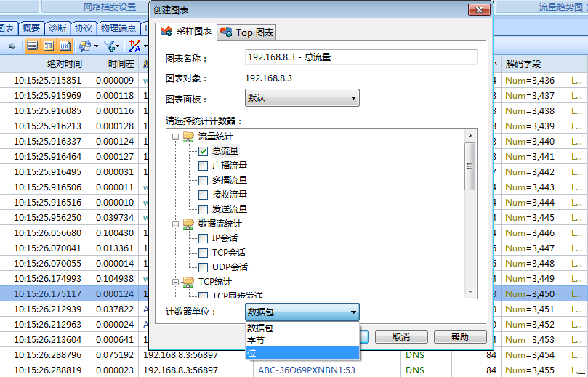Check the 广播流量 checkbox
This screenshot has height=377, width=588.
203,166
